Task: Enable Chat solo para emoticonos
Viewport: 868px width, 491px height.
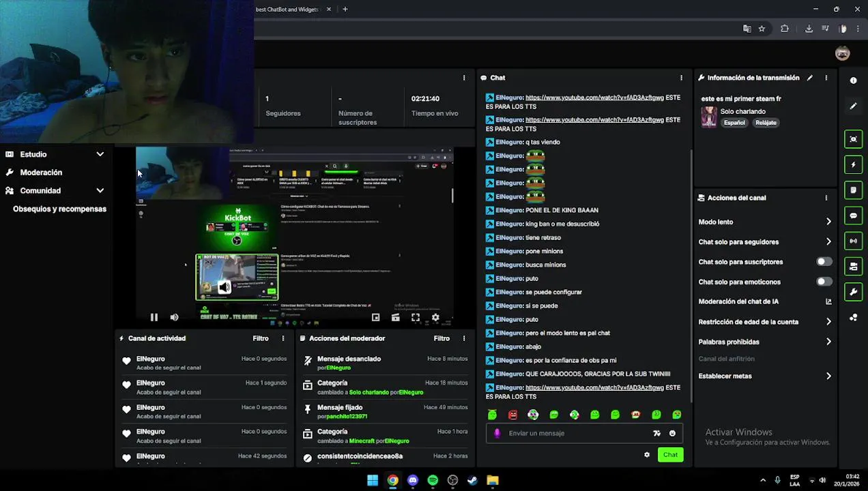Action: pos(824,282)
